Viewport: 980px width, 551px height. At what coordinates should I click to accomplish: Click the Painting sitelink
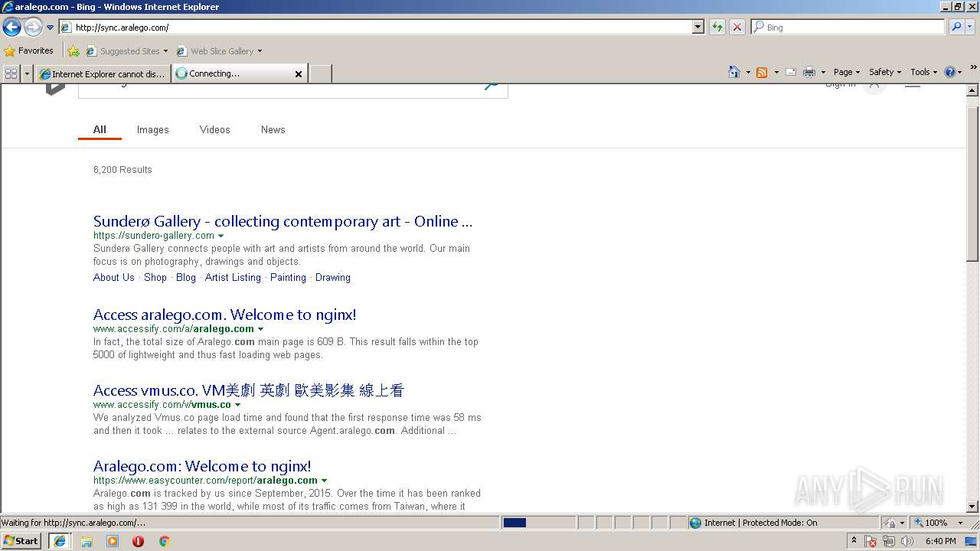[x=288, y=277]
